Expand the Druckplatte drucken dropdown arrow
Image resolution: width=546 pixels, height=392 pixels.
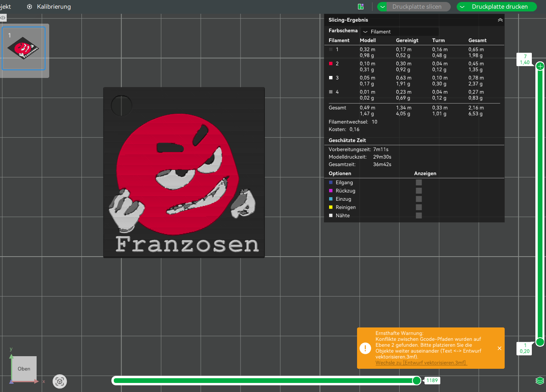tap(463, 7)
